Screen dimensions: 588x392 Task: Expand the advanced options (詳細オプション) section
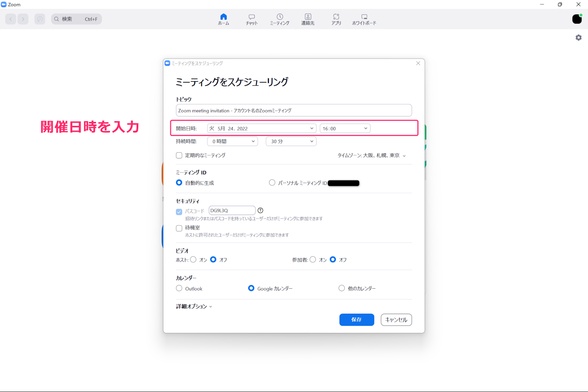pos(194,306)
